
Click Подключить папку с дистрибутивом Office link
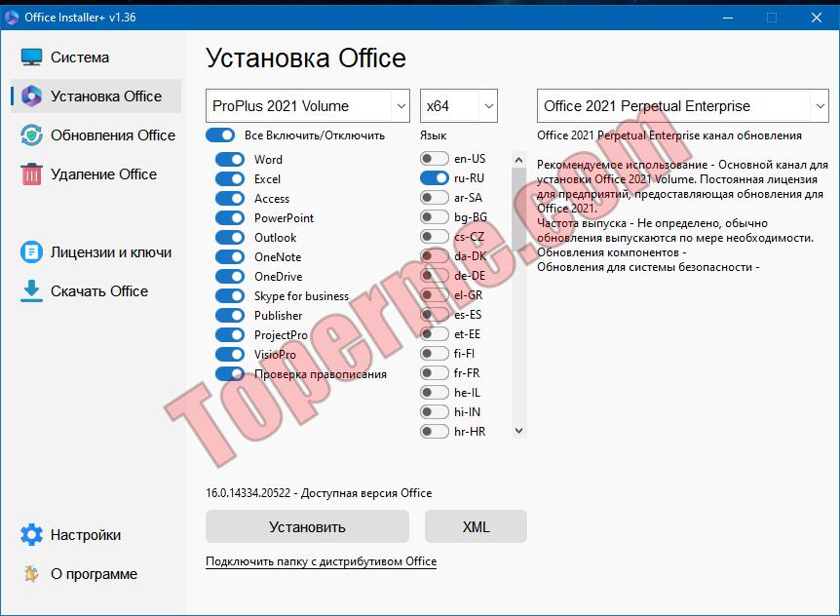[322, 561]
